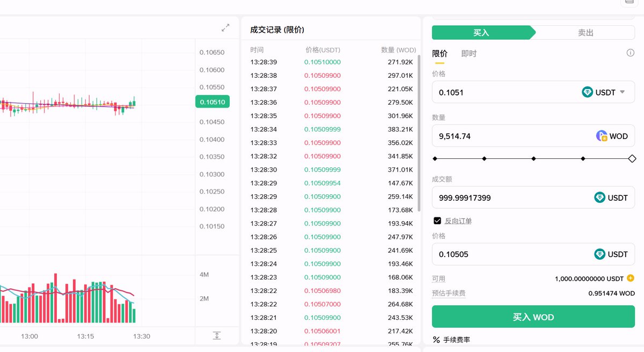Screen dimensions: 644x352
Task: Click the estimated fee value 0.951474 WOD
Action: click(611, 294)
